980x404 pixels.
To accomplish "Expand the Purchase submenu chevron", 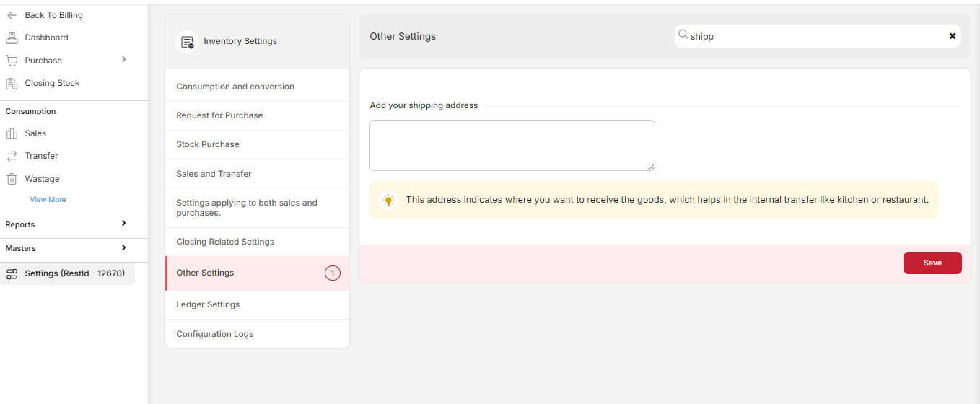I will pyautogui.click(x=123, y=60).
